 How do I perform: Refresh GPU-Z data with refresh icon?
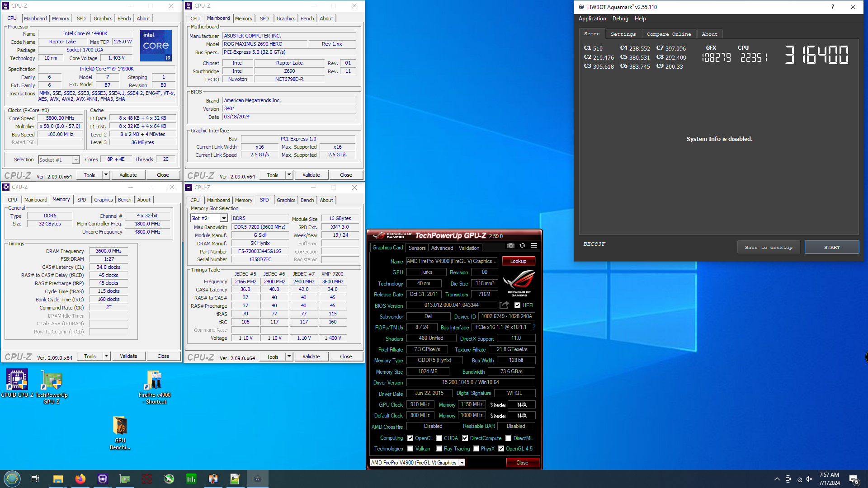point(522,245)
